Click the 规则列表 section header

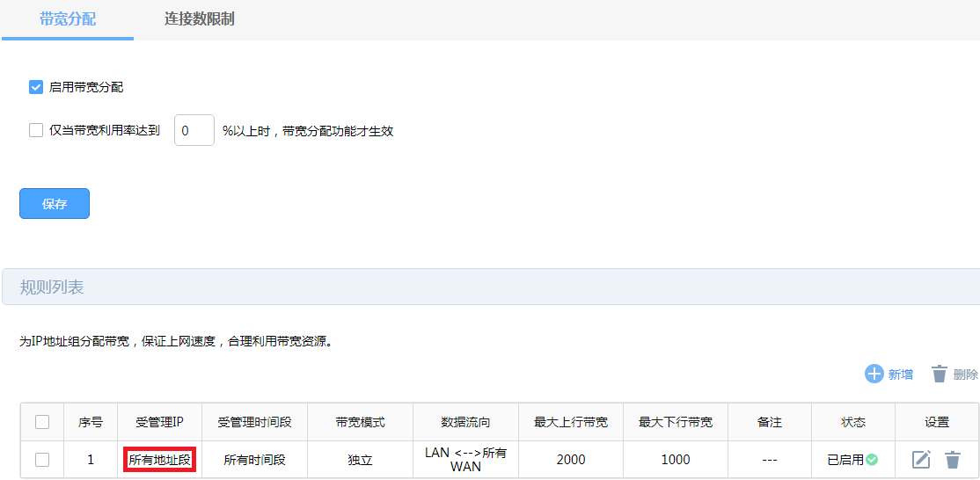[x=52, y=287]
